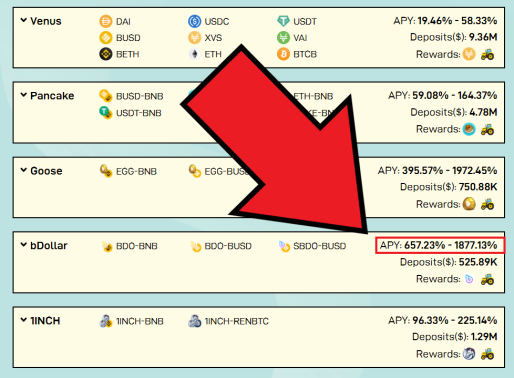
Task: Click the BUSD-BNB pair icon
Action: (x=106, y=96)
